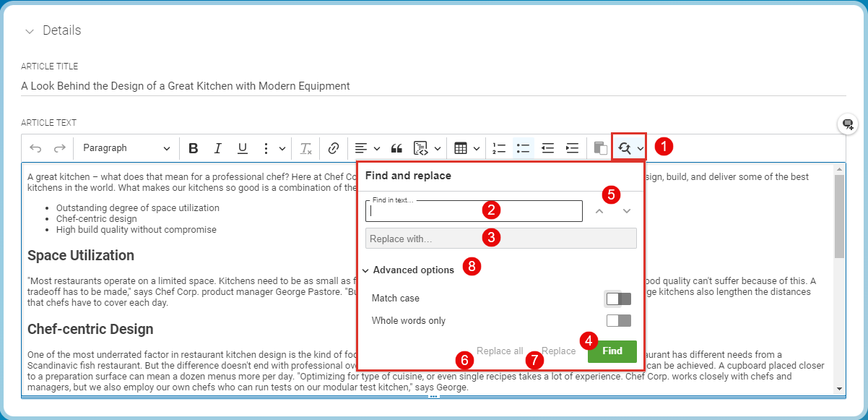Viewport: 868px width, 420px height.
Task: Decrease the list indent
Action: pos(547,148)
